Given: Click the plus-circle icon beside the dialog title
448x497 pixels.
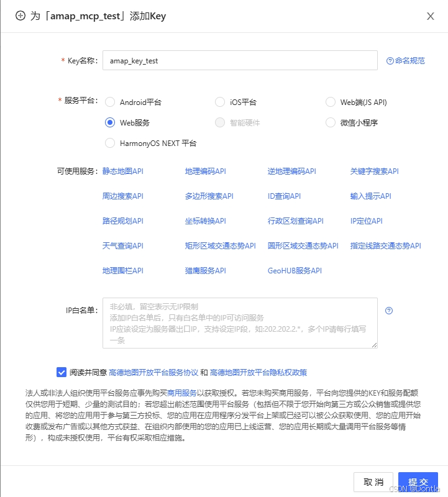Looking at the screenshot, I should pyautogui.click(x=21, y=16).
